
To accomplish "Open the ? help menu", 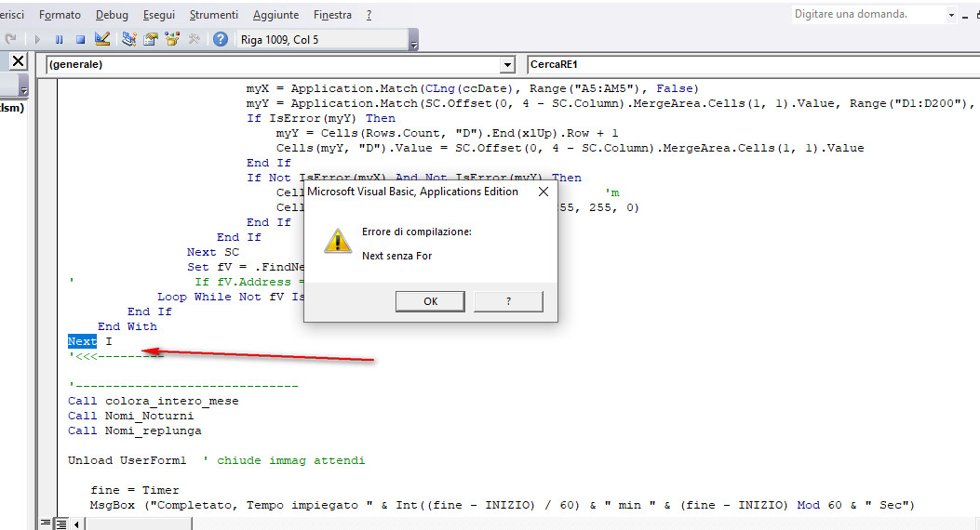I will [369, 14].
